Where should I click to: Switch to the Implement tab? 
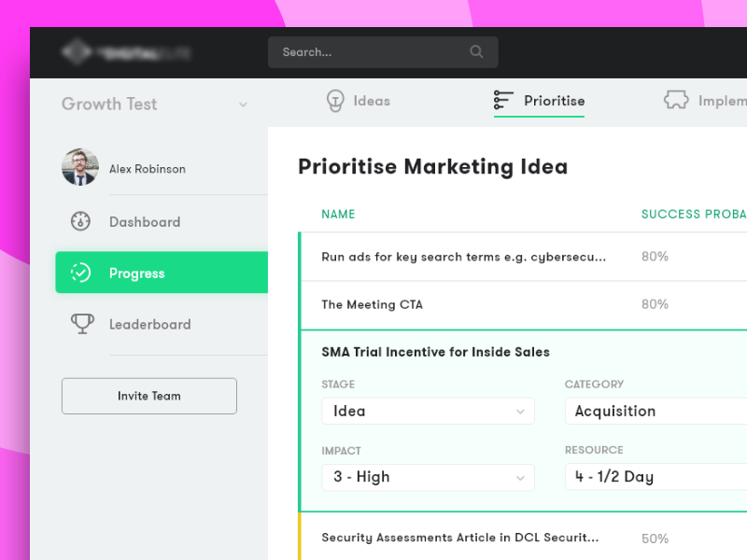pyautogui.click(x=710, y=100)
